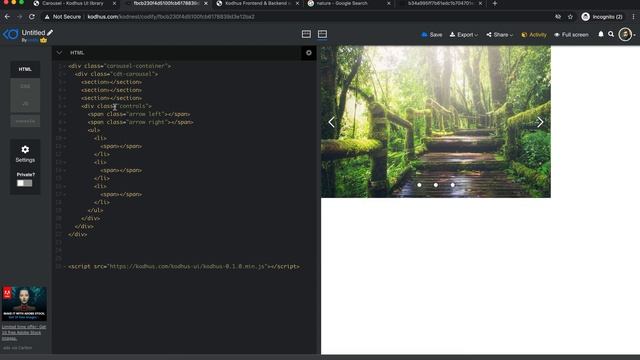This screenshot has height=360, width=640.
Task: Close the nature - Google Search tab
Action: (389, 3)
